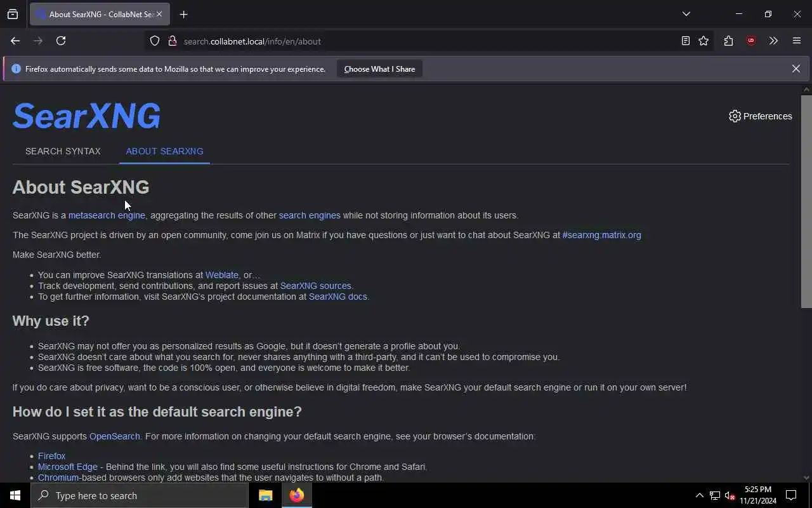Image resolution: width=812 pixels, height=508 pixels.
Task: Open the extensions puzzle icon
Action: point(728,41)
